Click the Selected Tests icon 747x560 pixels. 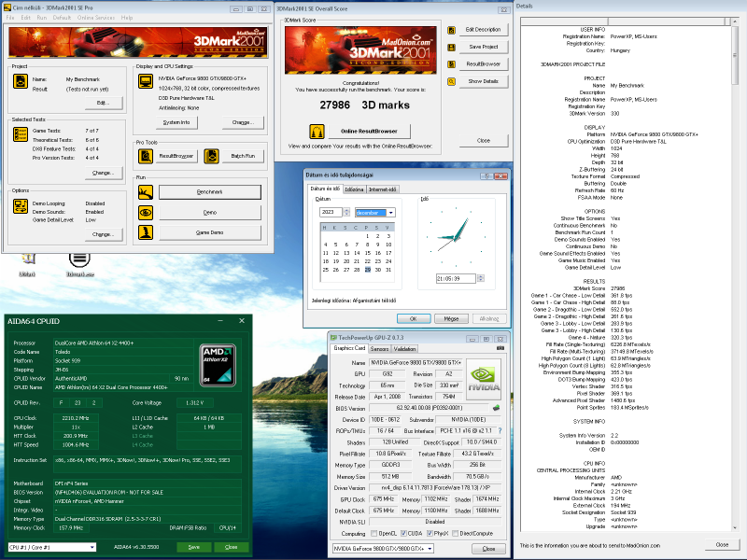tap(20, 134)
